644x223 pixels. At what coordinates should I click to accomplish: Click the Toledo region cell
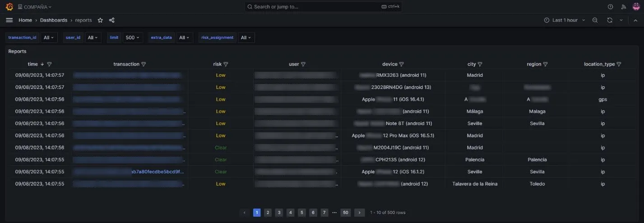(537, 184)
